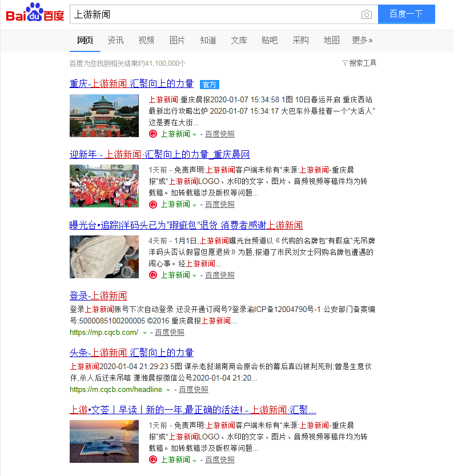This screenshot has height=476, width=454.
Task: Open 百度快照 for 曝光台 result
Action: click(220, 275)
